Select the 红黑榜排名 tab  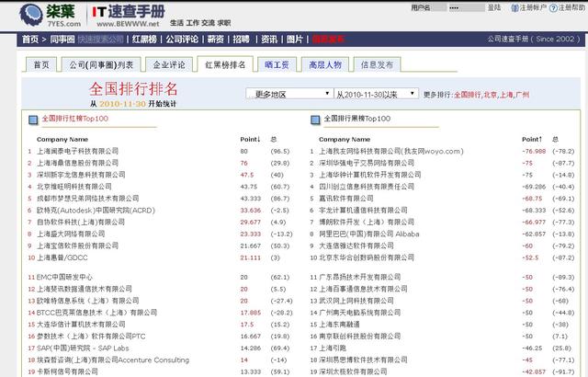(x=225, y=64)
